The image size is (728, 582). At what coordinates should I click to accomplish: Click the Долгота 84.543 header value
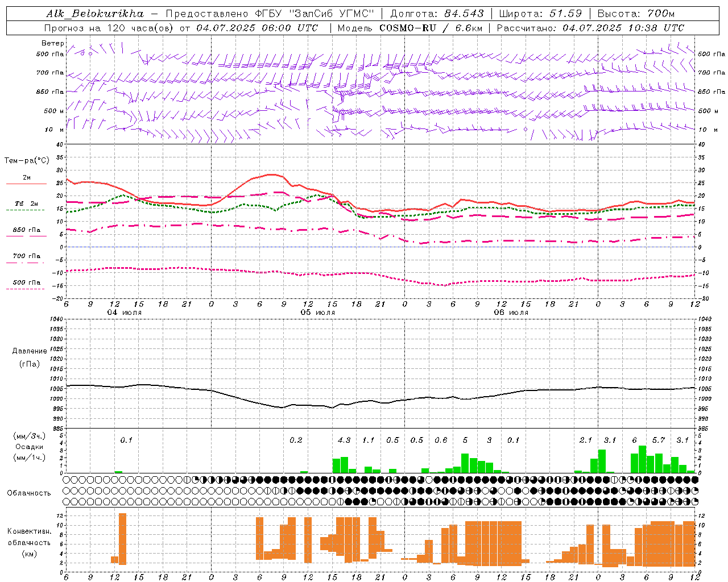(437, 14)
